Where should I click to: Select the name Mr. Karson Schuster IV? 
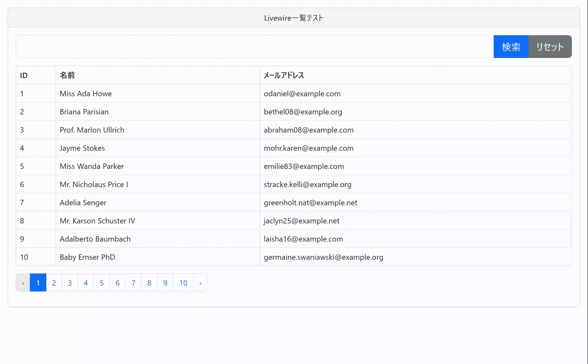pyautogui.click(x=97, y=221)
